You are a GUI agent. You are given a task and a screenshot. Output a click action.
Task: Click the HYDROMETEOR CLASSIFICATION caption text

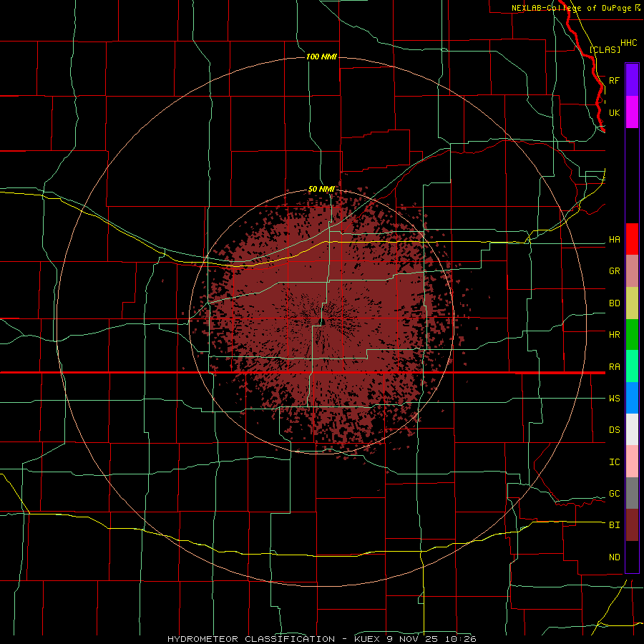coord(251,639)
